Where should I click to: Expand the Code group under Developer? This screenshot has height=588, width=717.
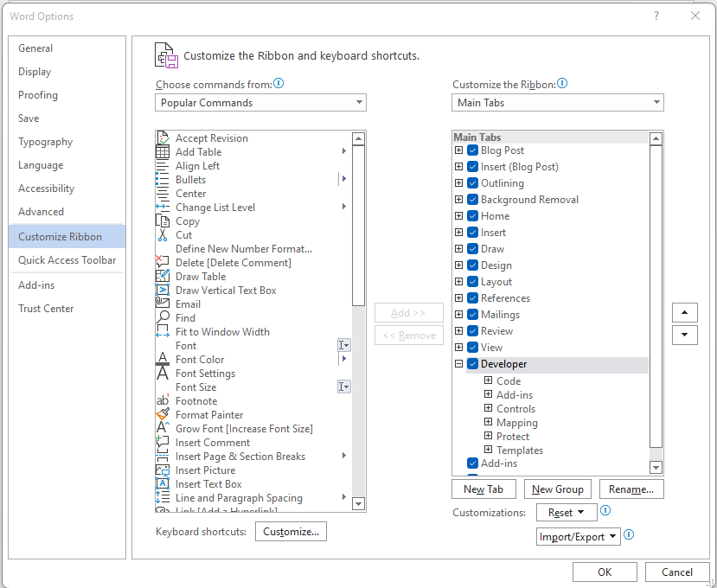point(489,380)
